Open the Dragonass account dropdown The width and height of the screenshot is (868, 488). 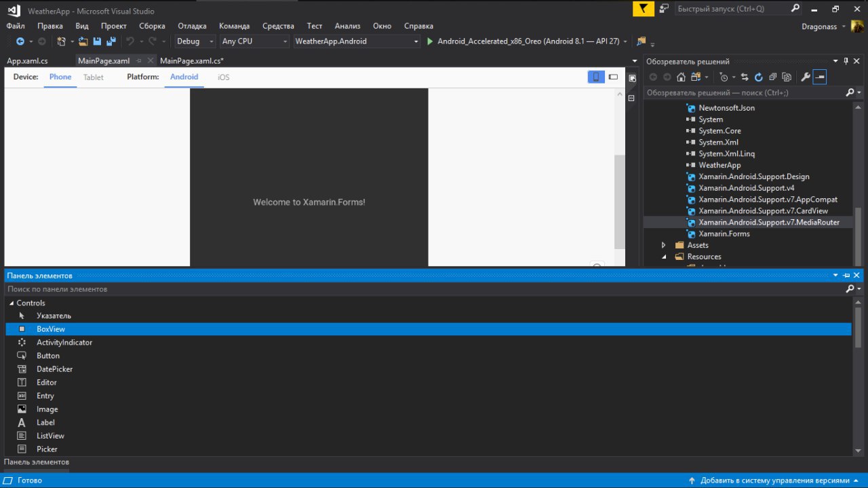(844, 26)
